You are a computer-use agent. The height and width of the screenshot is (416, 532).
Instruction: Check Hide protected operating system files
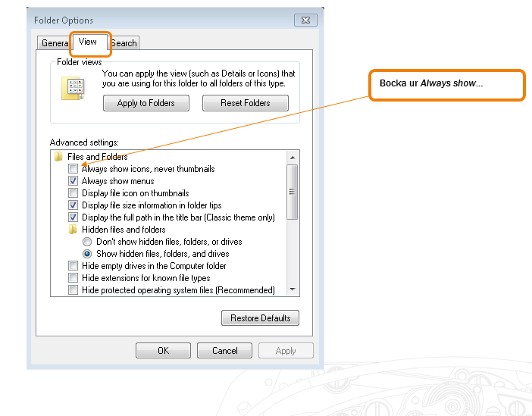click(74, 290)
